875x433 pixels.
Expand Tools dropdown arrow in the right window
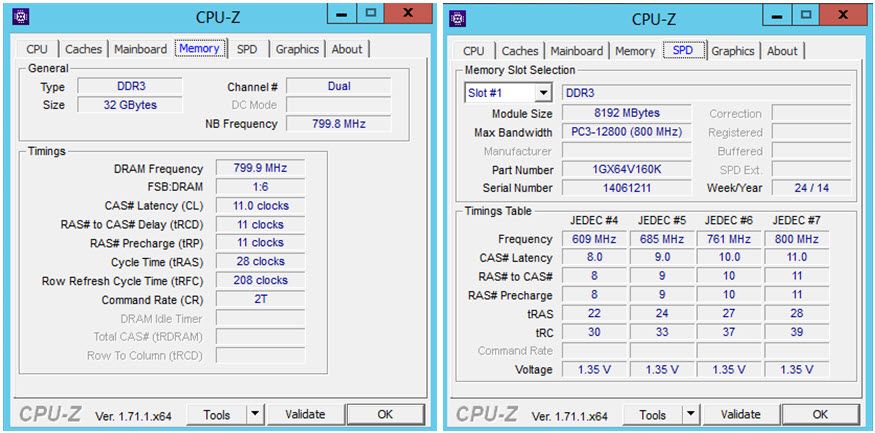pyautogui.click(x=691, y=415)
